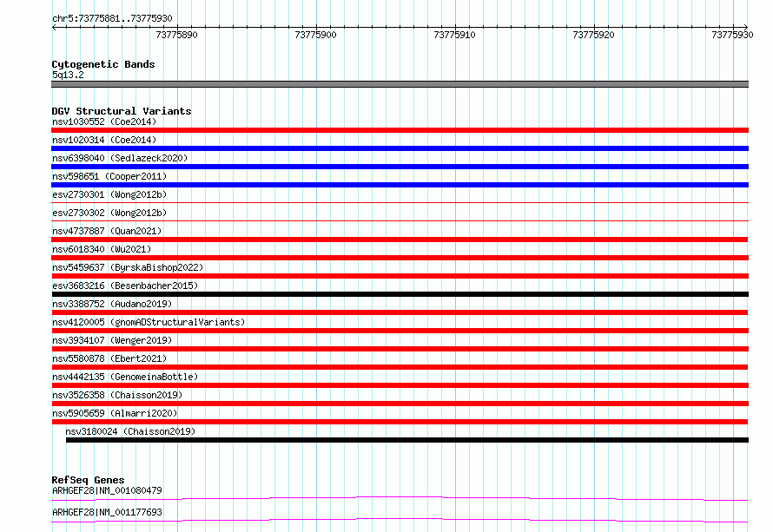Open nsv5905659 (Almarri2020) label
The image size is (773, 532).
[x=115, y=413]
